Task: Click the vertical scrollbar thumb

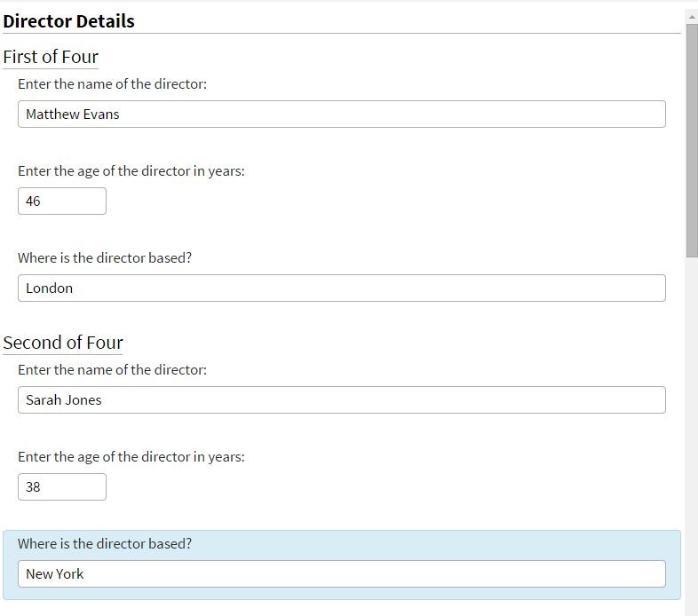Action: click(691, 142)
